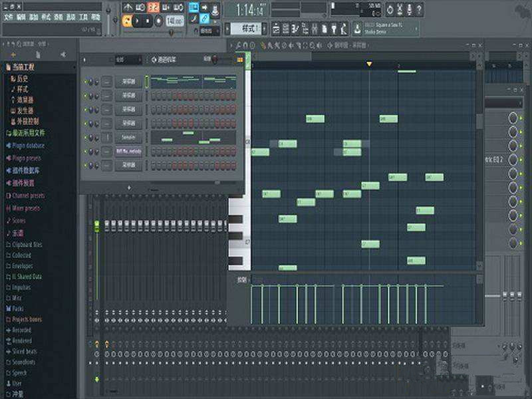Open the Packs folder in browser
The image size is (532, 399).
(x=18, y=309)
